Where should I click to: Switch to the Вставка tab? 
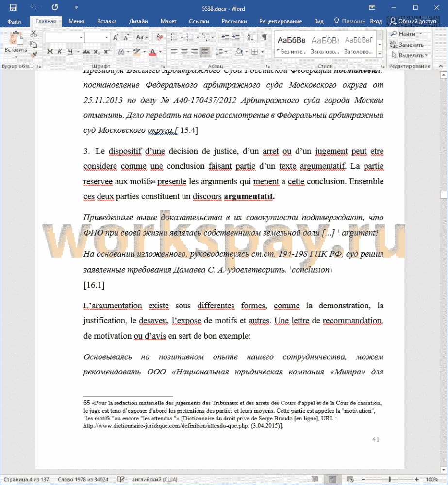click(107, 21)
